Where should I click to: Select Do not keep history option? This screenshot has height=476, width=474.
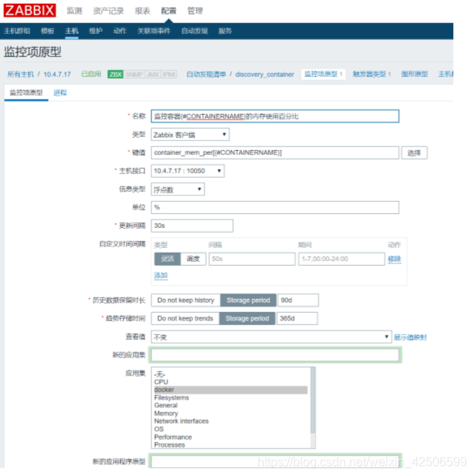[186, 300]
